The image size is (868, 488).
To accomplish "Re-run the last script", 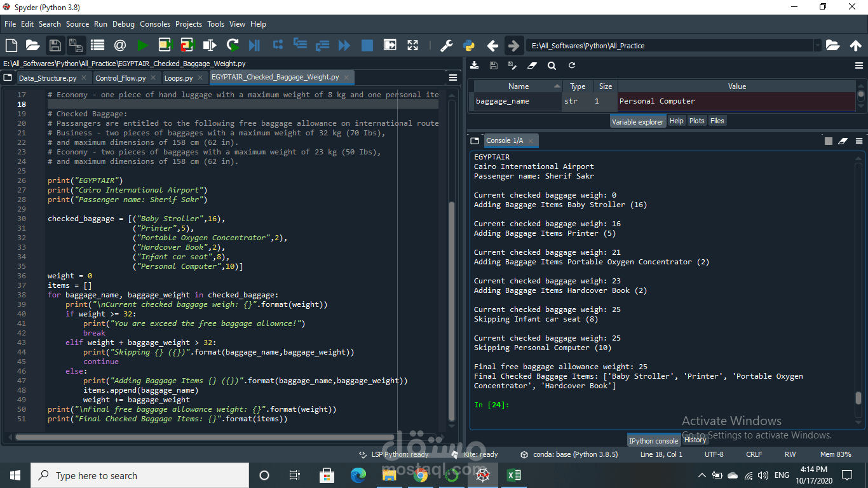I will (233, 45).
